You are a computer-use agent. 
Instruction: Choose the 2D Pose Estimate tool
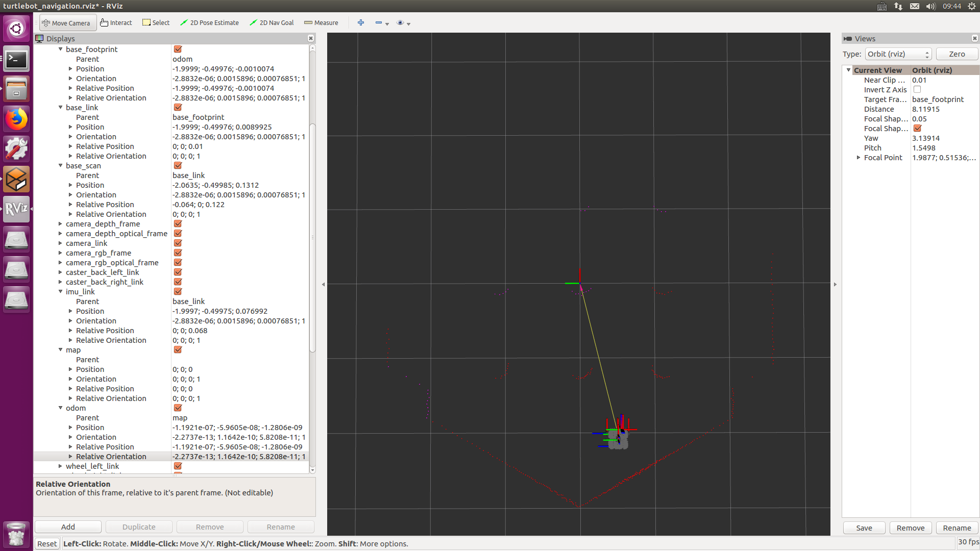tap(209, 23)
